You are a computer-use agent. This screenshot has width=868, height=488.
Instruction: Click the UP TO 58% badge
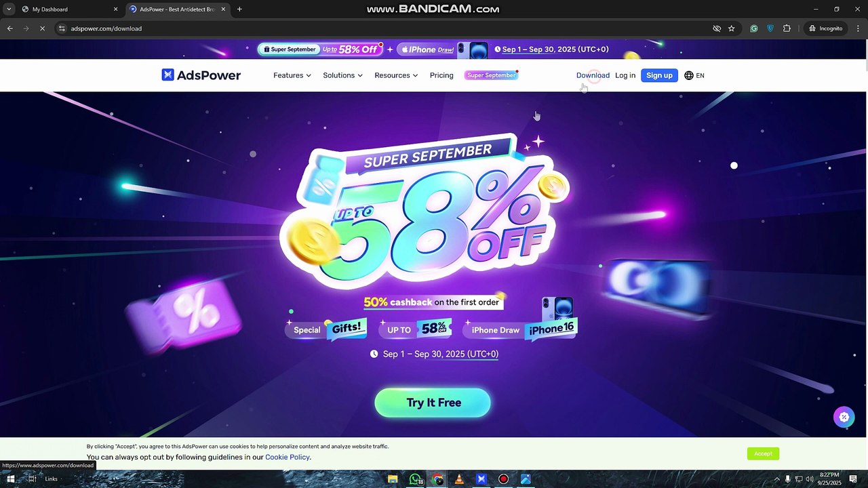(x=416, y=329)
